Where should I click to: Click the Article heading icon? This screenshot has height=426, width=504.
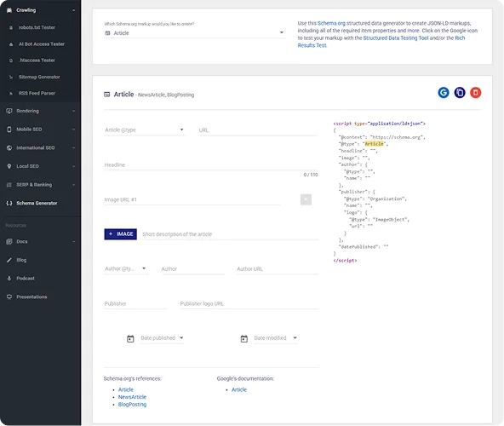click(x=107, y=95)
